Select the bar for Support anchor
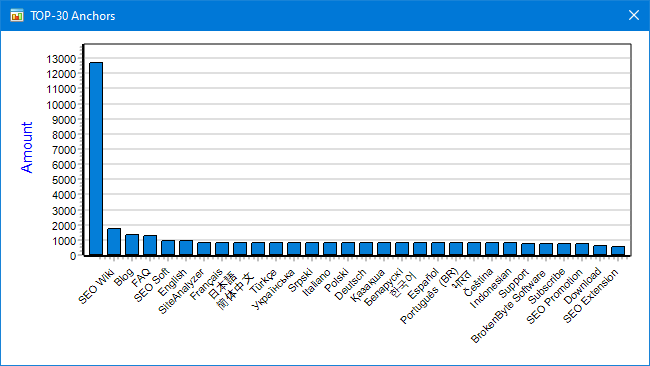The width and height of the screenshot is (650, 366). tap(528, 249)
